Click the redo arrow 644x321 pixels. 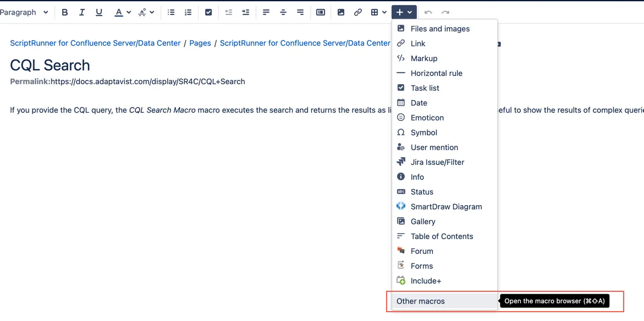click(x=445, y=12)
